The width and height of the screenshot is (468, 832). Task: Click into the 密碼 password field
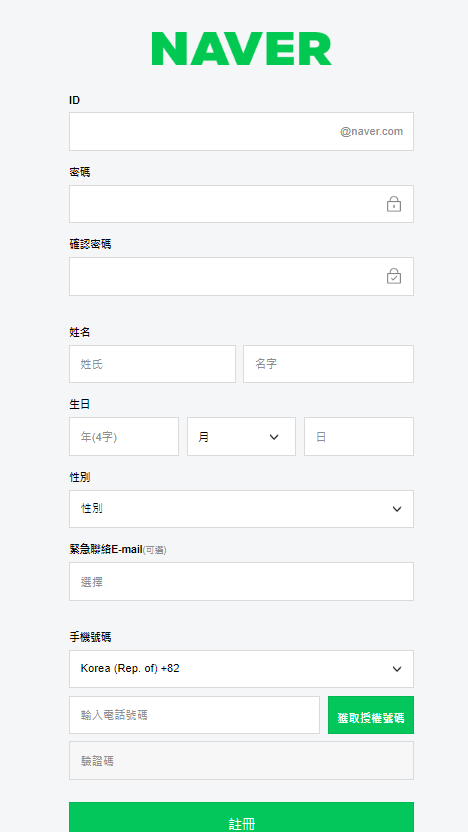[x=241, y=204]
